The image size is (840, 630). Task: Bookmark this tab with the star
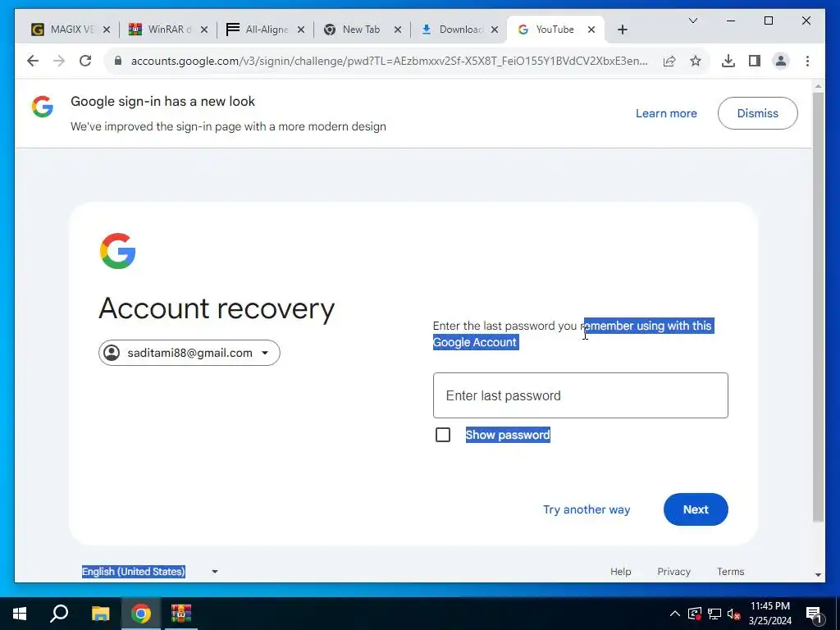[696, 61]
